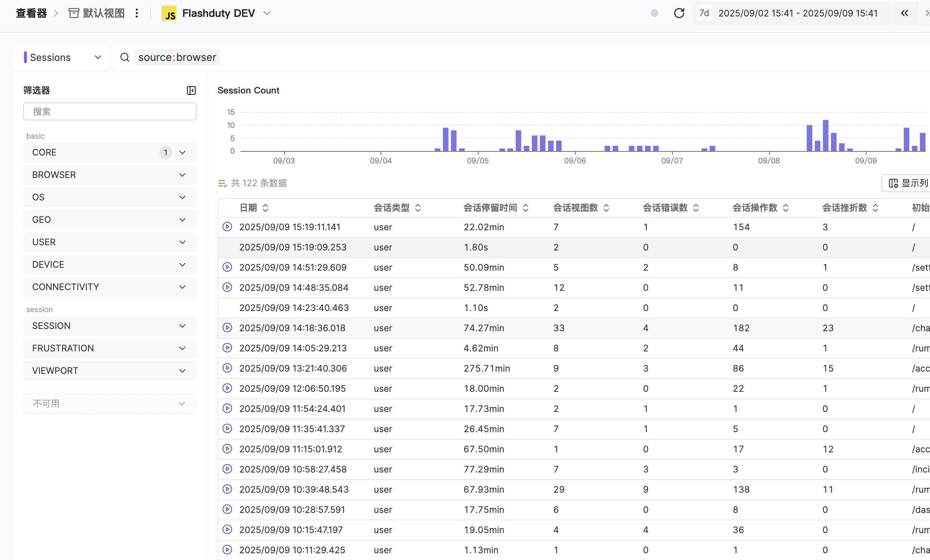This screenshot has width=930, height=560.
Task: Sort table by 日期 column
Action: pyautogui.click(x=265, y=208)
